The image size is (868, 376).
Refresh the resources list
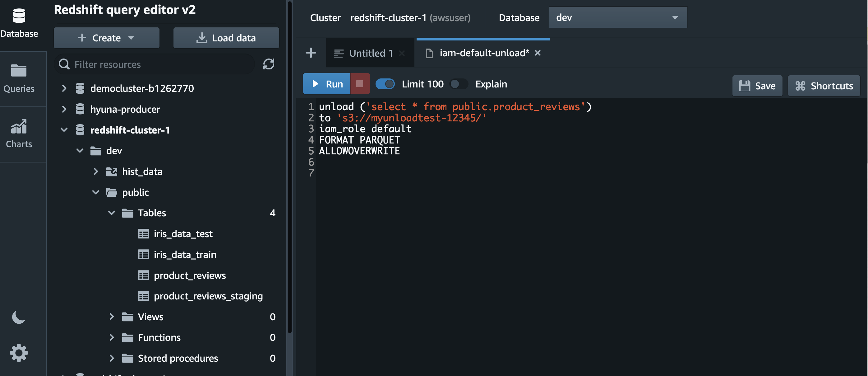[269, 64]
